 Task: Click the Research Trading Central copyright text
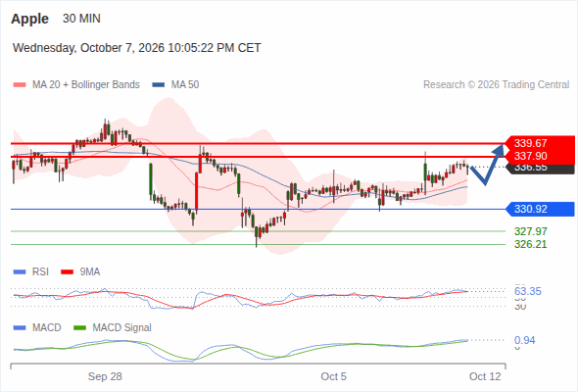496,85
